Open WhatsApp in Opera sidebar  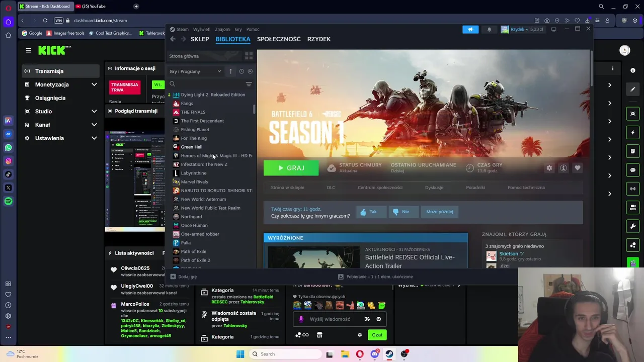coord(8,147)
